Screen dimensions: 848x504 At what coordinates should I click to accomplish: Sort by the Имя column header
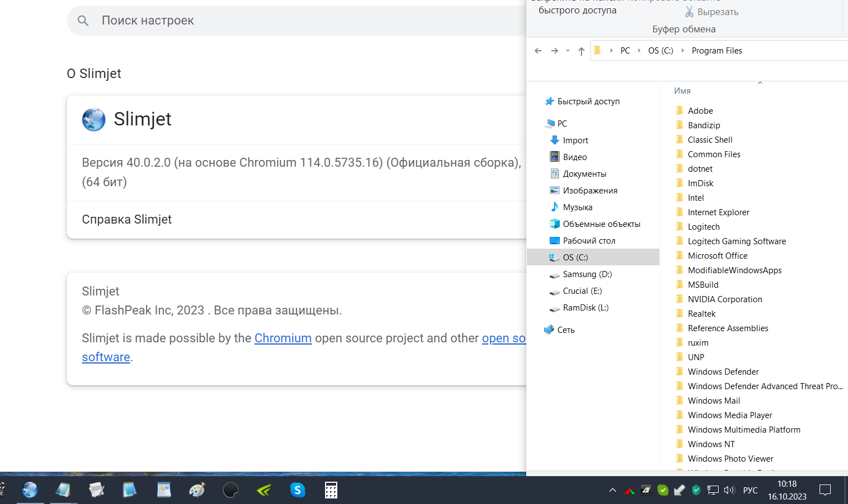tap(682, 91)
